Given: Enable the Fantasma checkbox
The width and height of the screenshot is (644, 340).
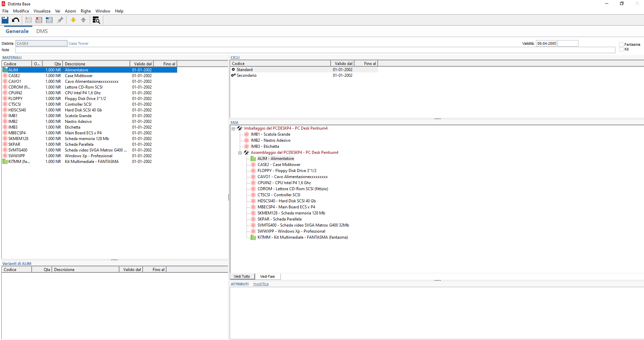Looking at the screenshot, I should click(621, 44).
